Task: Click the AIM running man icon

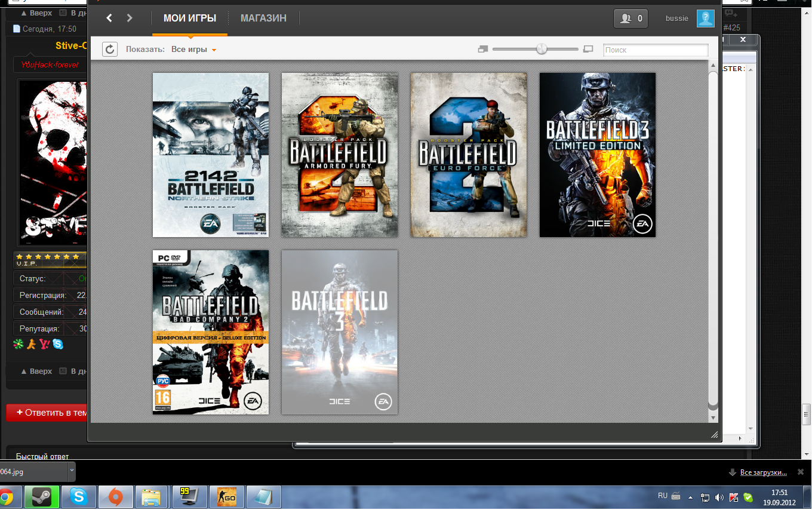Action: [x=32, y=344]
